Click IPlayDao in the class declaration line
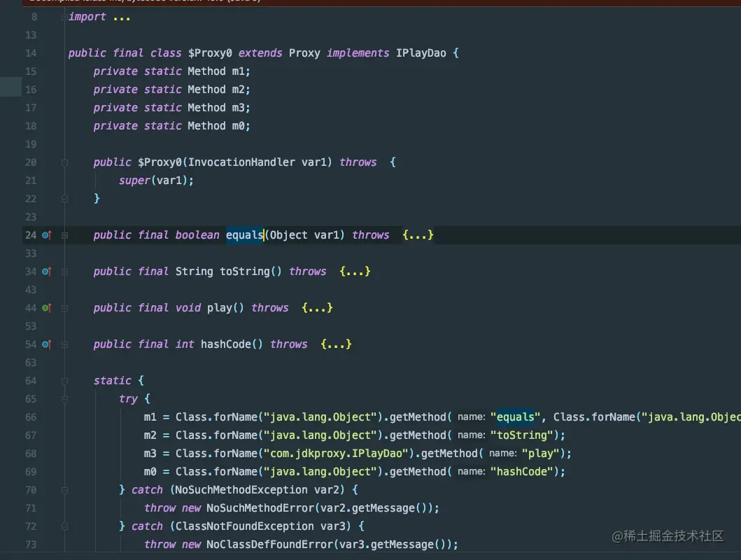 point(421,53)
